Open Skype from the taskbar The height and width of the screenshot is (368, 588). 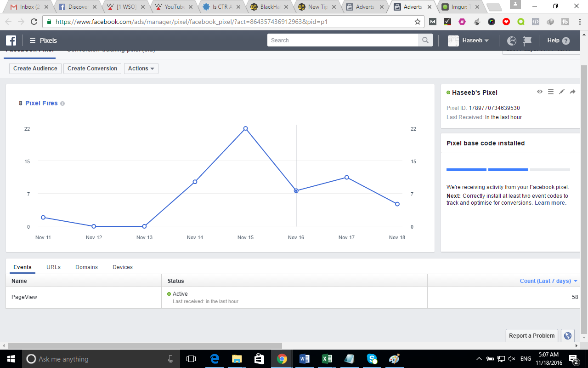coord(372,359)
